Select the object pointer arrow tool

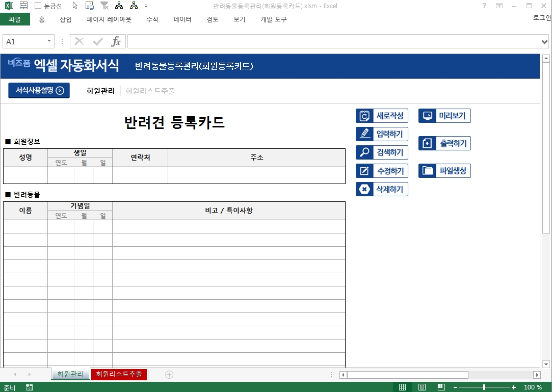pos(74,6)
